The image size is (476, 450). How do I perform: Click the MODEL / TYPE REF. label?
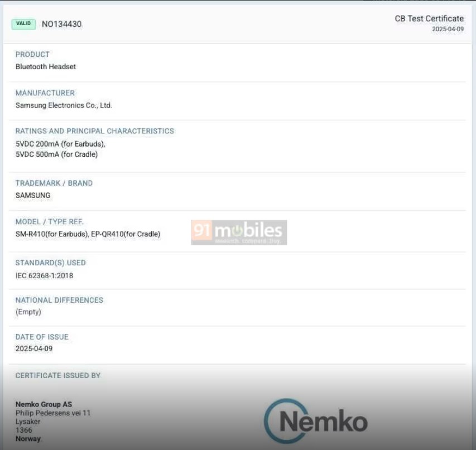[x=49, y=222]
